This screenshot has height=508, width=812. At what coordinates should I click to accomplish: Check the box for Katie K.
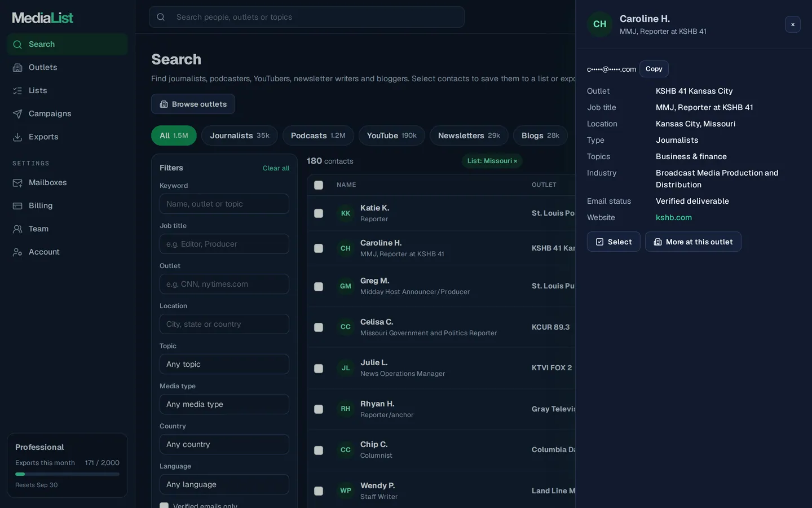point(319,213)
